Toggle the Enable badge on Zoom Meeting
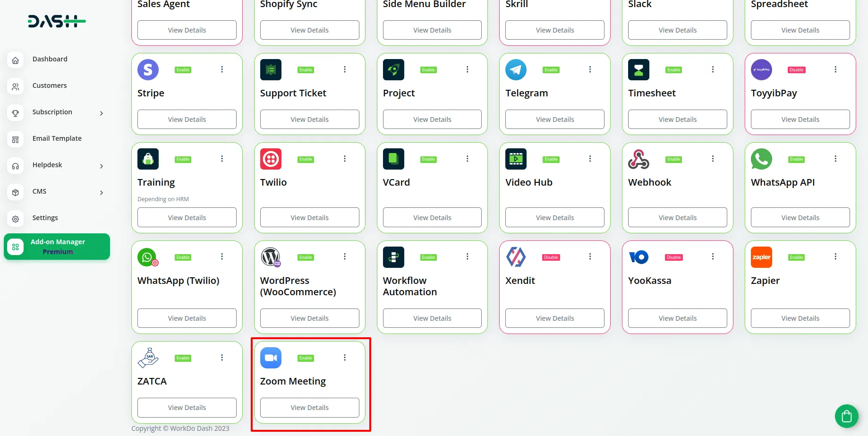The height and width of the screenshot is (436, 868). (x=306, y=358)
